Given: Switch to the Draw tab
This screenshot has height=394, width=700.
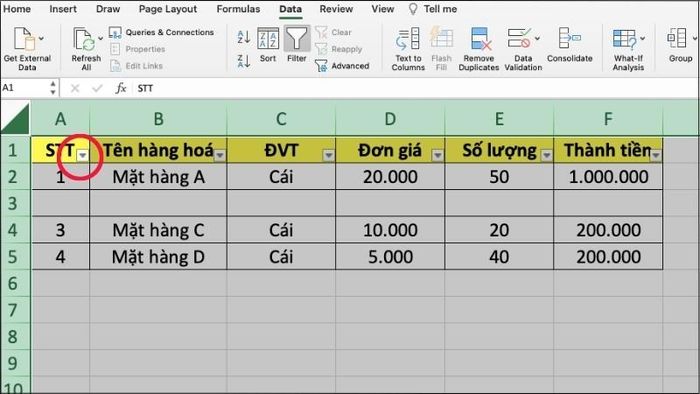Looking at the screenshot, I should pos(108,9).
